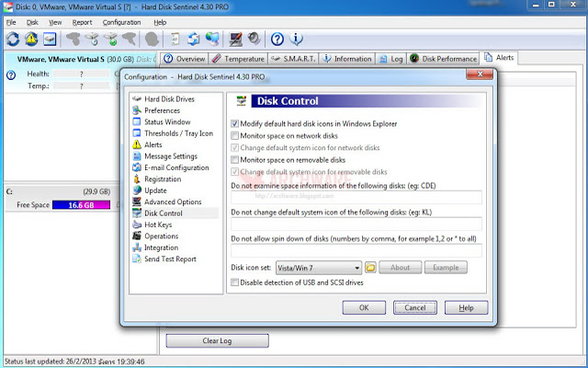Click the do not examine space disks field

click(x=356, y=197)
